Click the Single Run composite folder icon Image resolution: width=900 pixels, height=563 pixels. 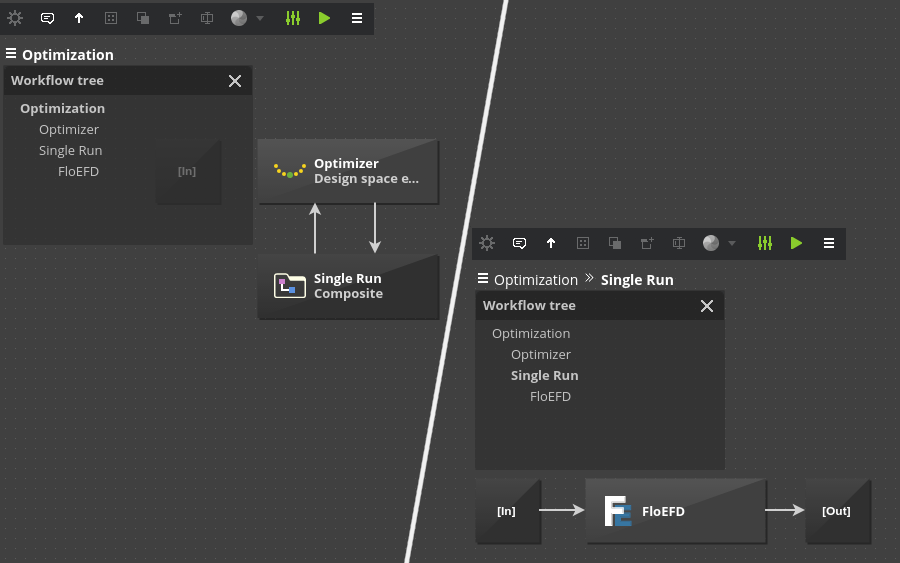(290, 285)
